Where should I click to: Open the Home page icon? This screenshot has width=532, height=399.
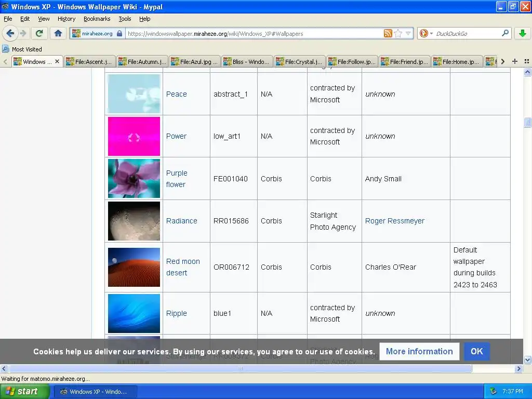tap(58, 33)
